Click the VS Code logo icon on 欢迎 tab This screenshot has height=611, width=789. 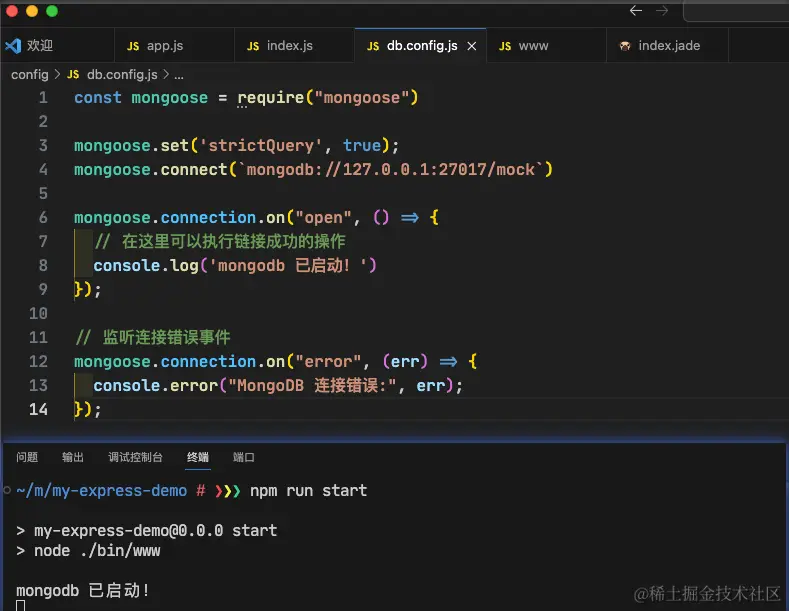point(13,46)
